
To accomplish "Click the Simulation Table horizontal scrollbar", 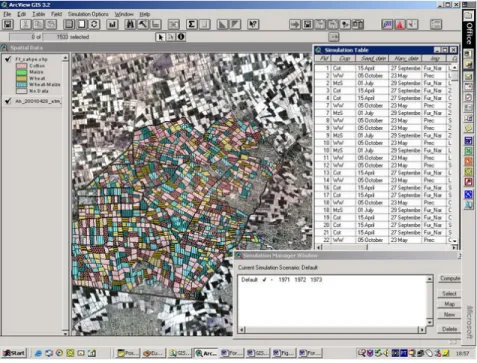I will [x=386, y=247].
